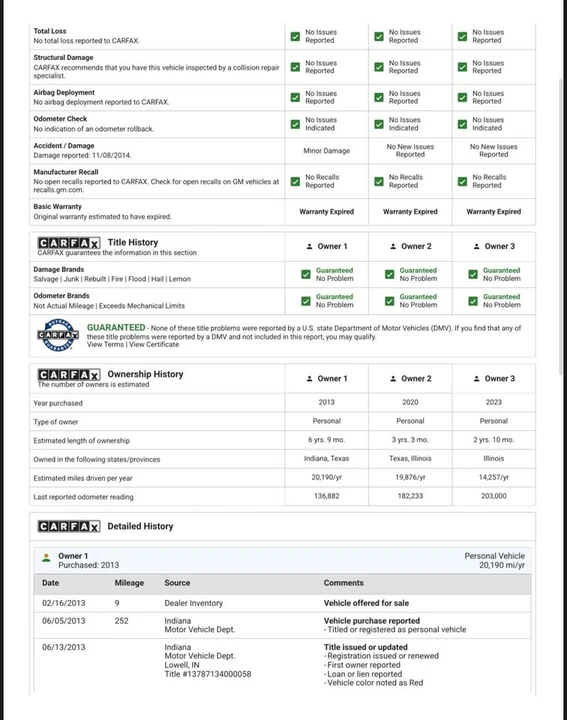Click the Manufacturer Recall checkmark for Owner 1

click(295, 181)
